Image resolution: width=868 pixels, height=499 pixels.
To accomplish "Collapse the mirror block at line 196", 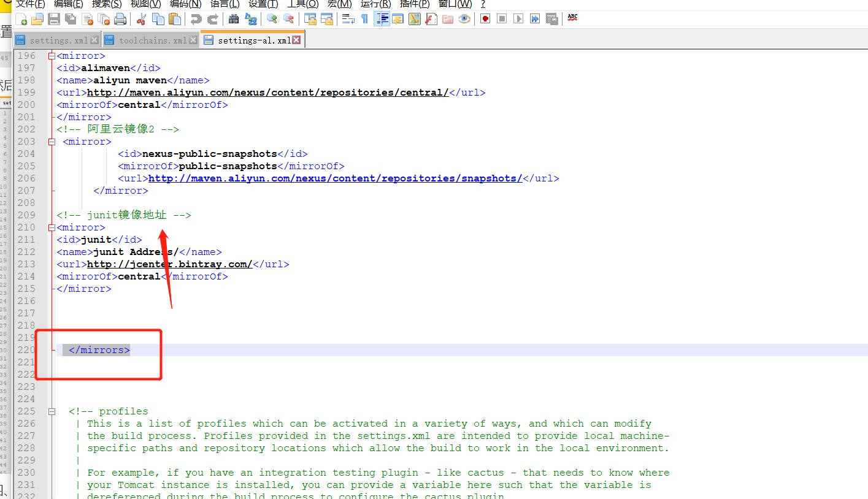I will (x=52, y=56).
